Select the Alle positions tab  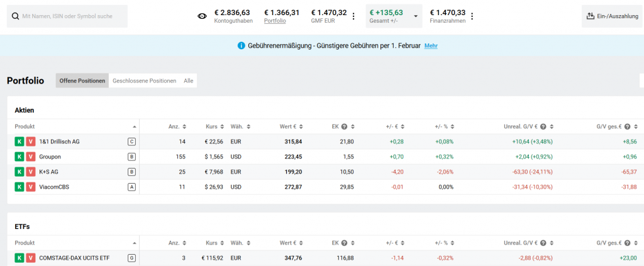[188, 81]
